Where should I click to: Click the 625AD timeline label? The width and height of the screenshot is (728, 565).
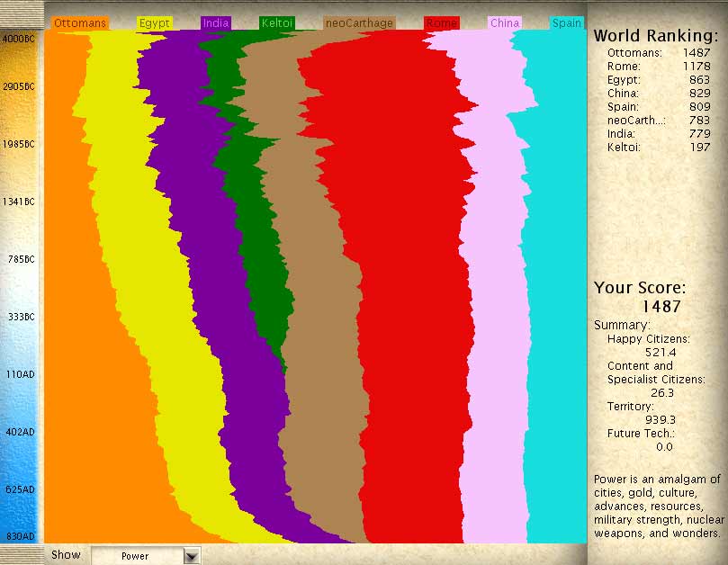(20, 489)
